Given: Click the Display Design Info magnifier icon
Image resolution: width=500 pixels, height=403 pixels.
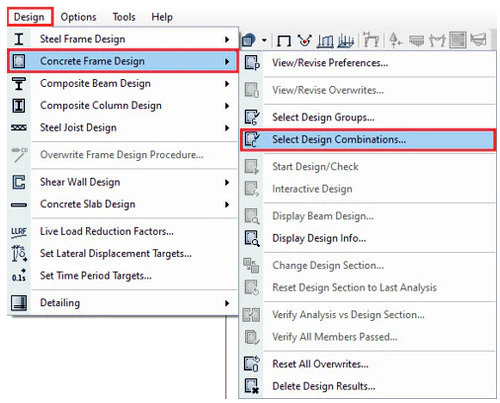Looking at the screenshot, I should point(252,238).
